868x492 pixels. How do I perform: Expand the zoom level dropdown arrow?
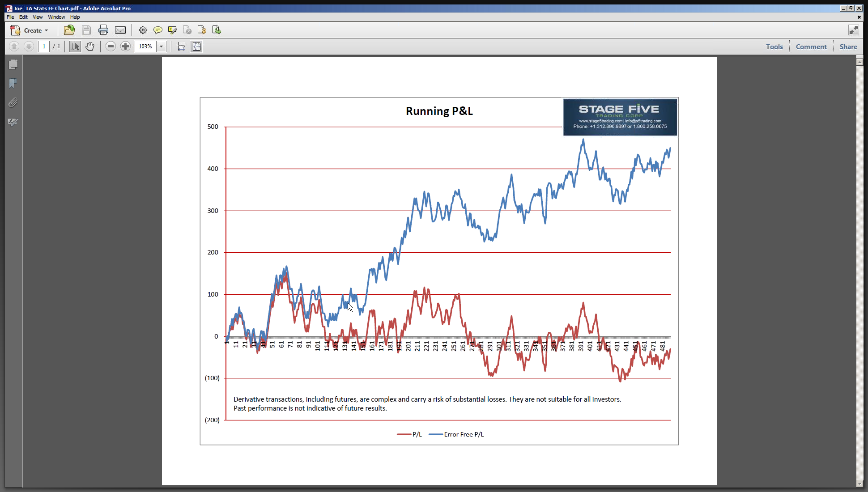(x=162, y=47)
